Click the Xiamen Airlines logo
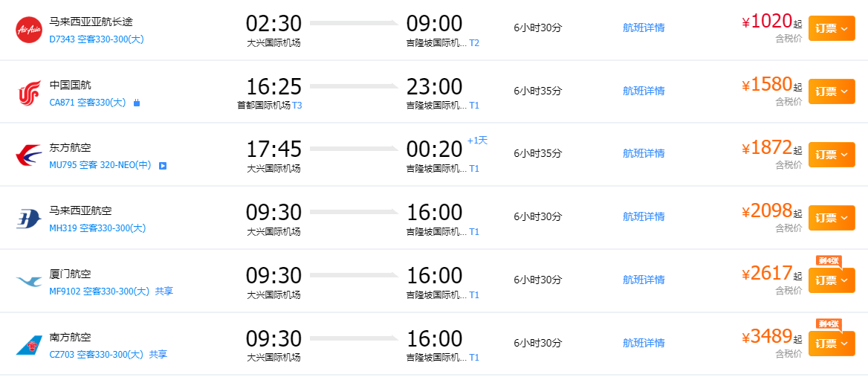Image resolution: width=868 pixels, height=380 pixels. [28, 282]
